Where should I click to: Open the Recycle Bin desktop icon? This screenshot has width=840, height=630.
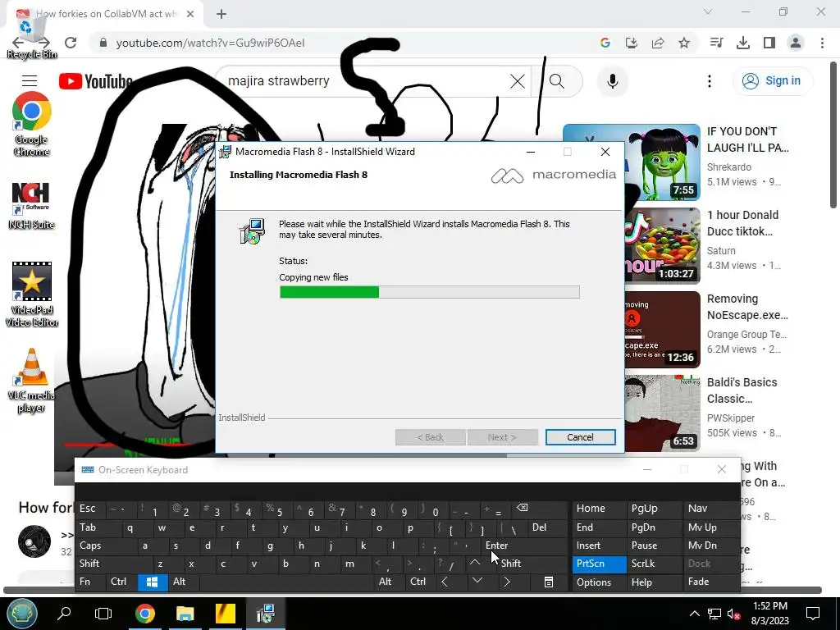click(31, 34)
